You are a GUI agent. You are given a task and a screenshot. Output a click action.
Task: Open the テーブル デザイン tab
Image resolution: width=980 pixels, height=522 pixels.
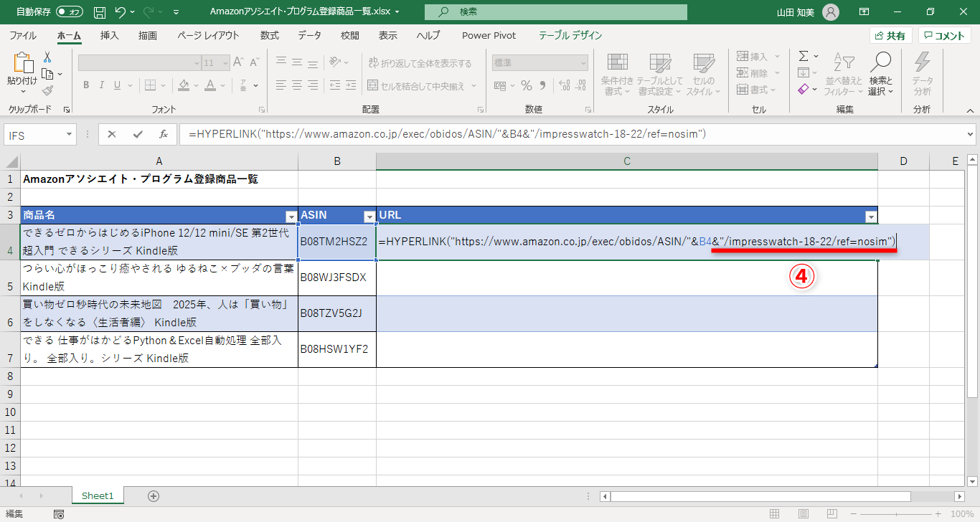coord(570,35)
